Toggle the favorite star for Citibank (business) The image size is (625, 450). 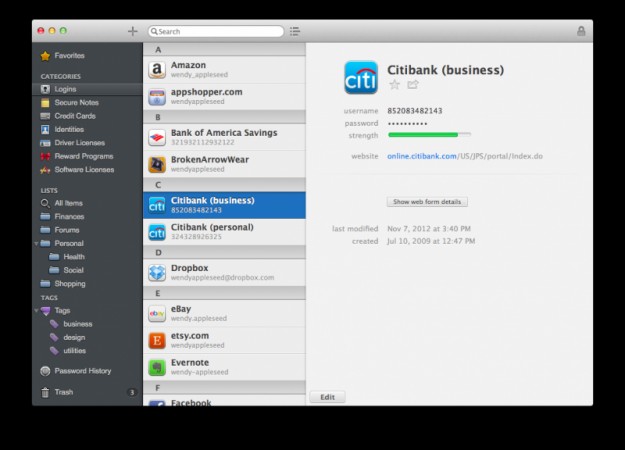pos(394,85)
